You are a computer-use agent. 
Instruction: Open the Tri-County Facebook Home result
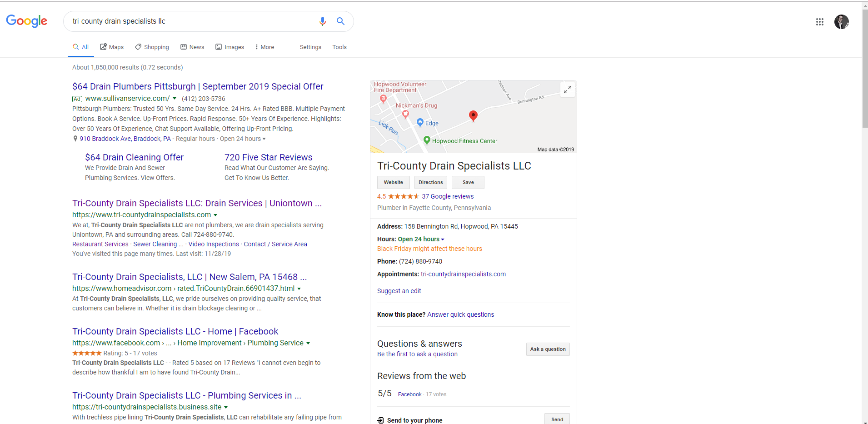[175, 331]
